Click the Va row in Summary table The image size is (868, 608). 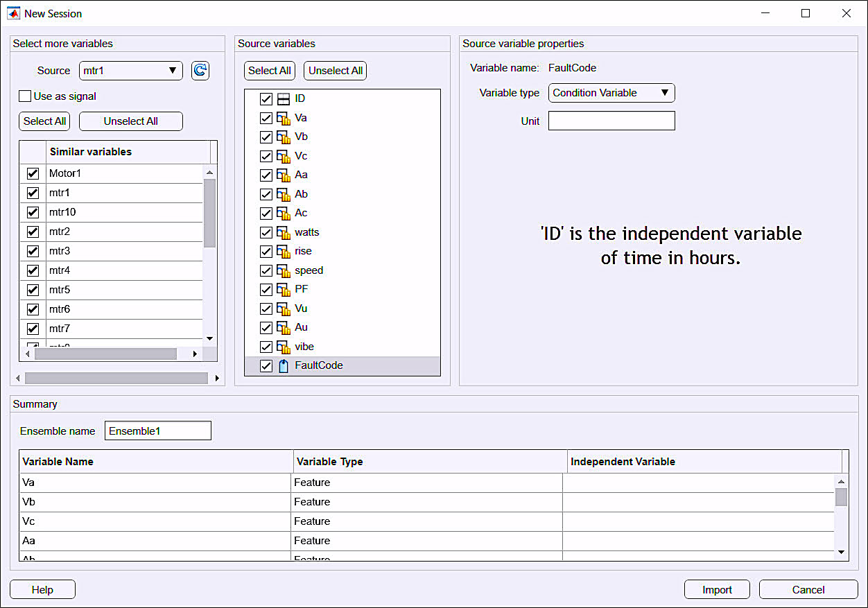(x=427, y=483)
